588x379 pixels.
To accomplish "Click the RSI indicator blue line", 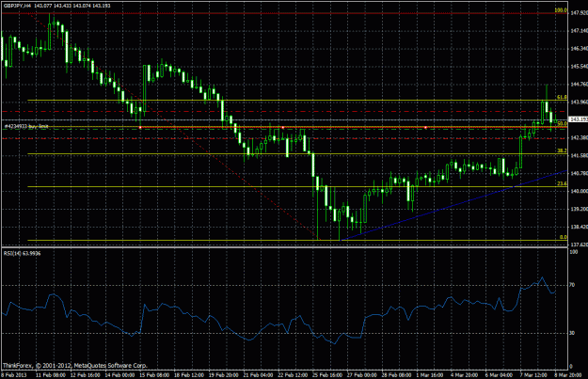I will point(278,310).
